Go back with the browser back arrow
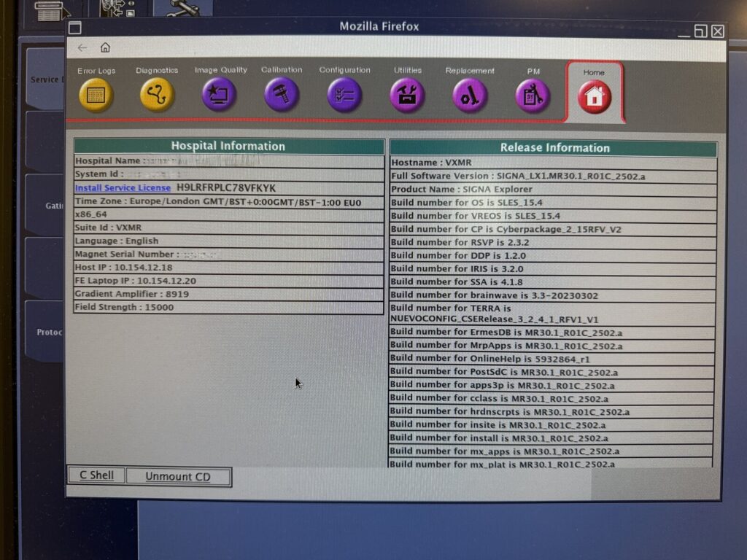 [82, 47]
